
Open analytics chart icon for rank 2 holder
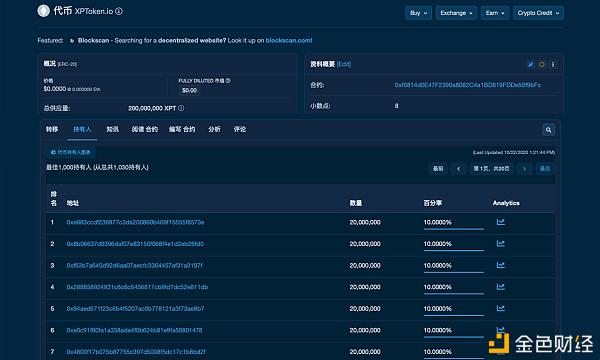click(501, 243)
